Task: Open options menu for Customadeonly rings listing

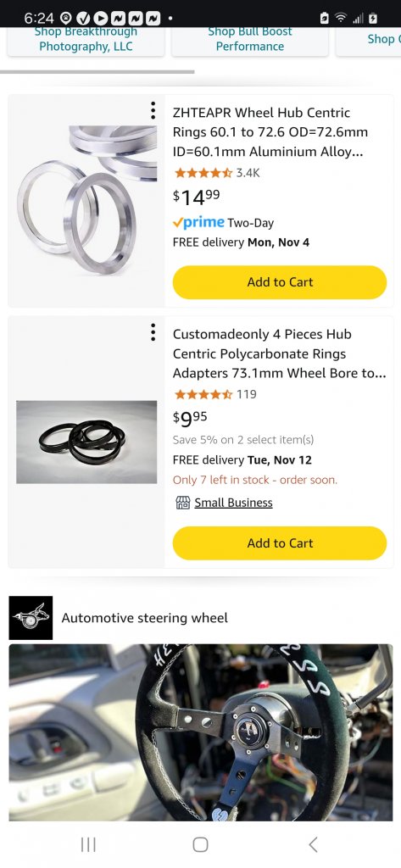Action: pyautogui.click(x=153, y=331)
